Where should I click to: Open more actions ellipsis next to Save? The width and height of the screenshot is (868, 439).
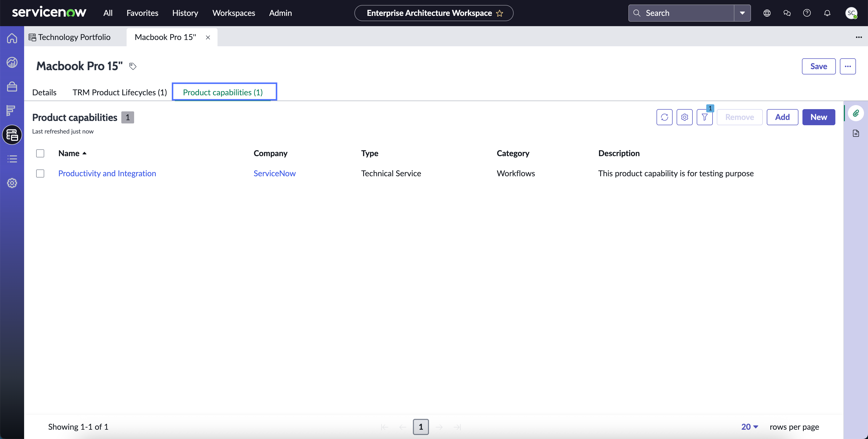[x=847, y=66]
